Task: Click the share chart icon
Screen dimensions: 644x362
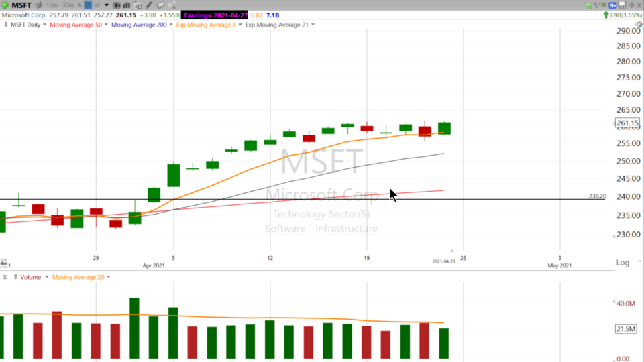Action: coord(172,5)
